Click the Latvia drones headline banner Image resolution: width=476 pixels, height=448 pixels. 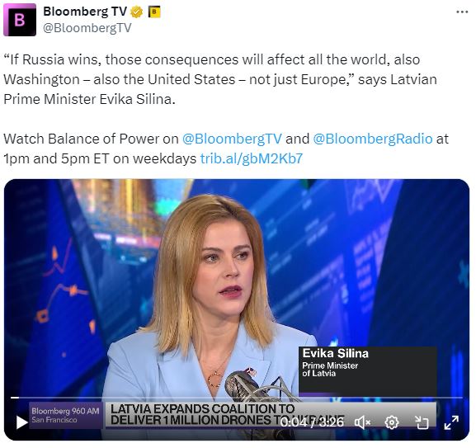coord(228,415)
